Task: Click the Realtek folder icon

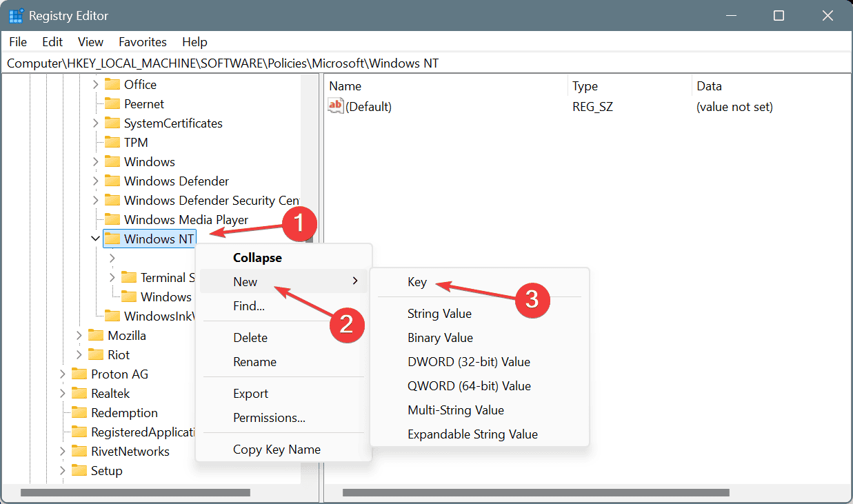Action: click(79, 393)
